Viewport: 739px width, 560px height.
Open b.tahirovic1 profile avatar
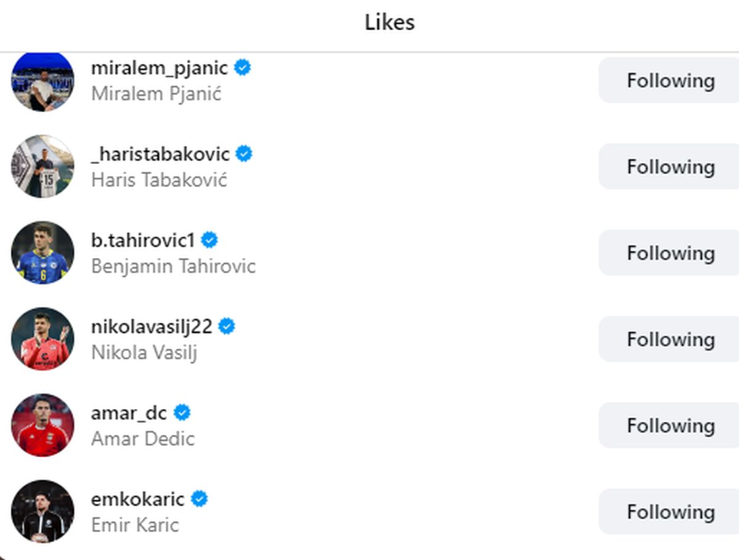[x=42, y=253]
